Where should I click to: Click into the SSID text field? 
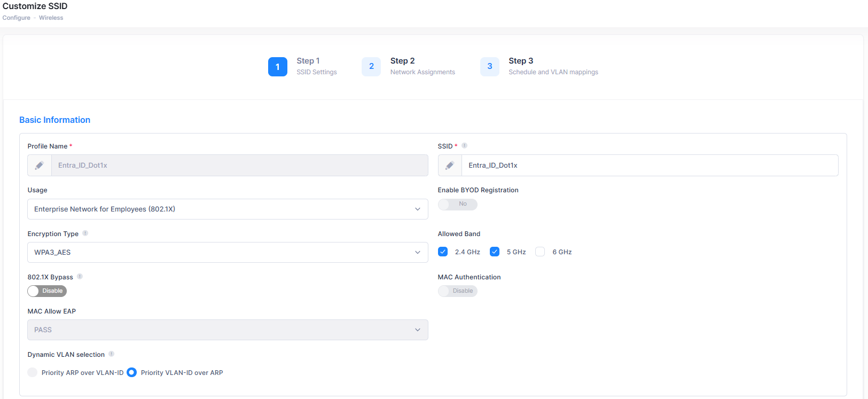pyautogui.click(x=649, y=166)
